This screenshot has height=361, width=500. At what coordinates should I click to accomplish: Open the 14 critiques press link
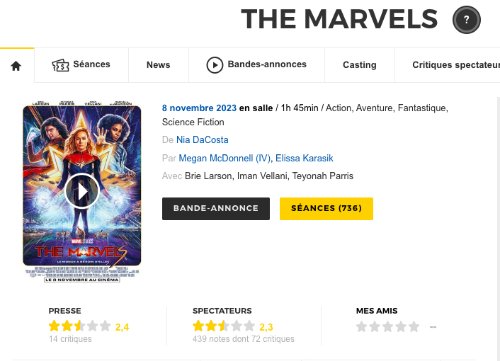[70, 339]
